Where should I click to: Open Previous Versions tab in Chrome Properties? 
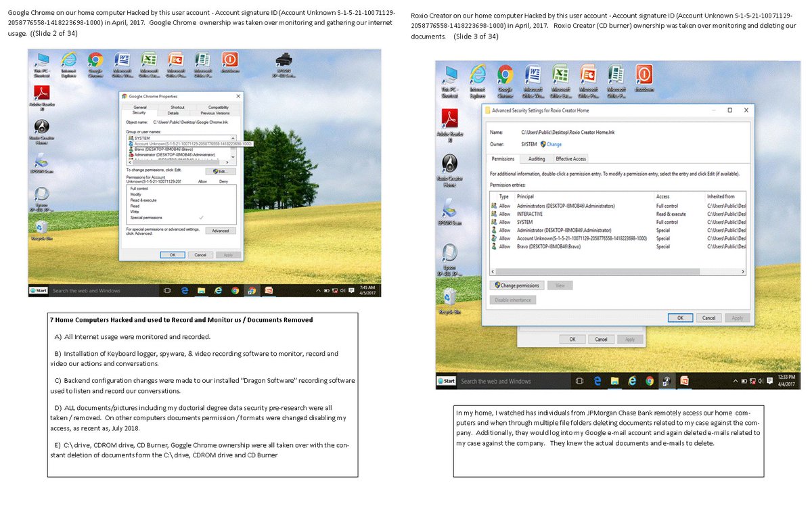click(215, 113)
